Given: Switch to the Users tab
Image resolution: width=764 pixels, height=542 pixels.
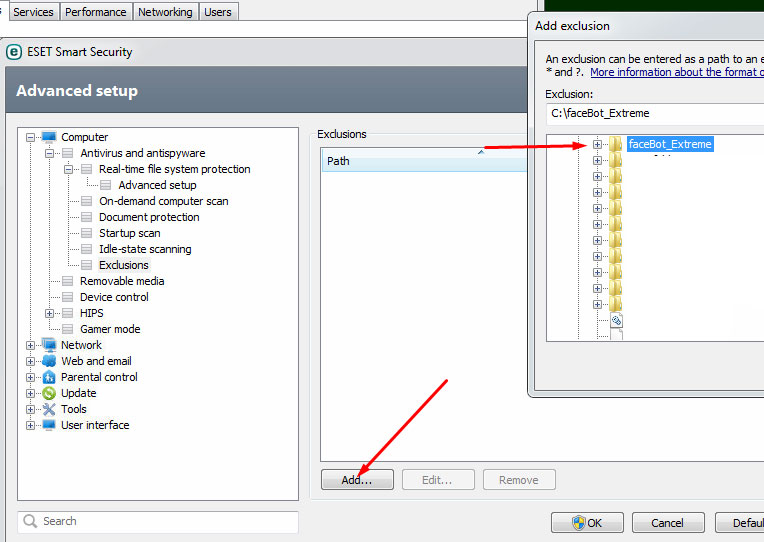Looking at the screenshot, I should [218, 12].
